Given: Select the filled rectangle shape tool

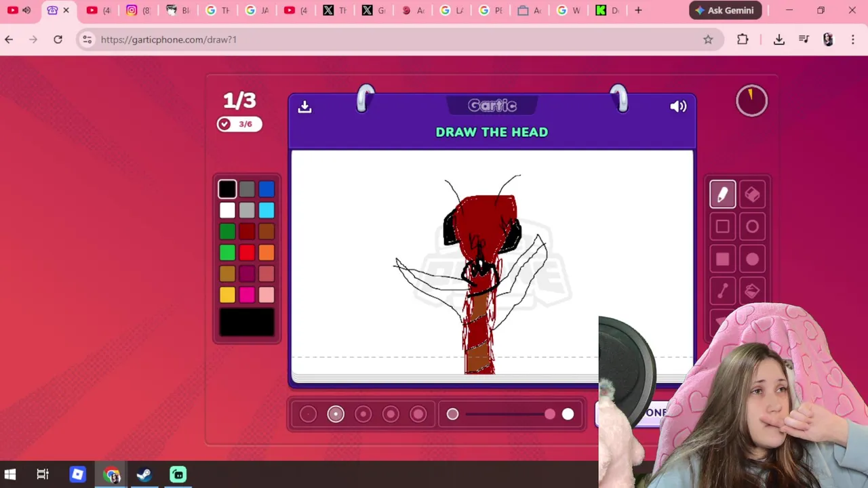Looking at the screenshot, I should (722, 260).
